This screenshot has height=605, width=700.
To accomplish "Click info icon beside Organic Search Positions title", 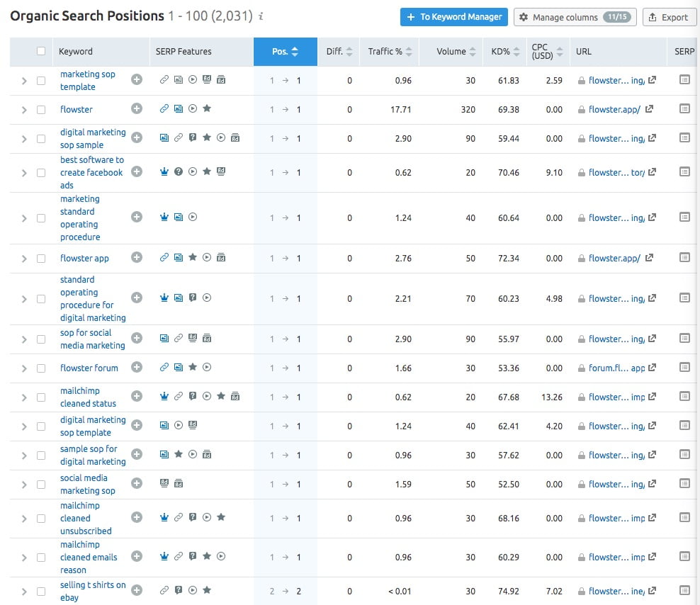I will pos(261,16).
